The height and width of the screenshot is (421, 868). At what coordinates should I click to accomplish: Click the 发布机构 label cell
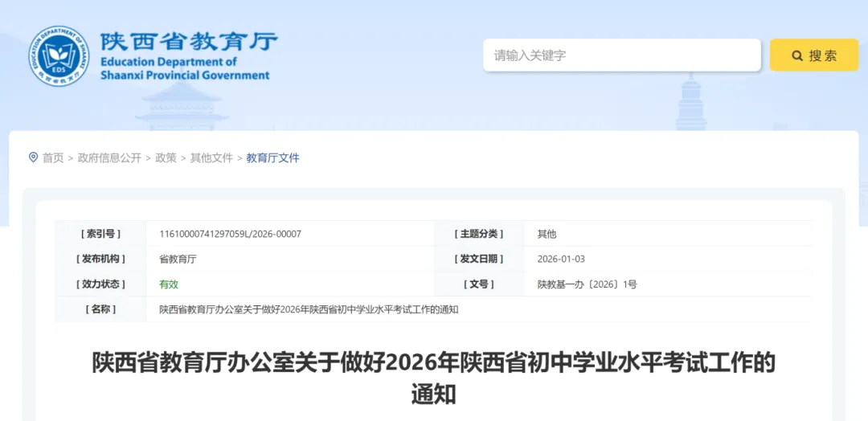[x=100, y=259]
